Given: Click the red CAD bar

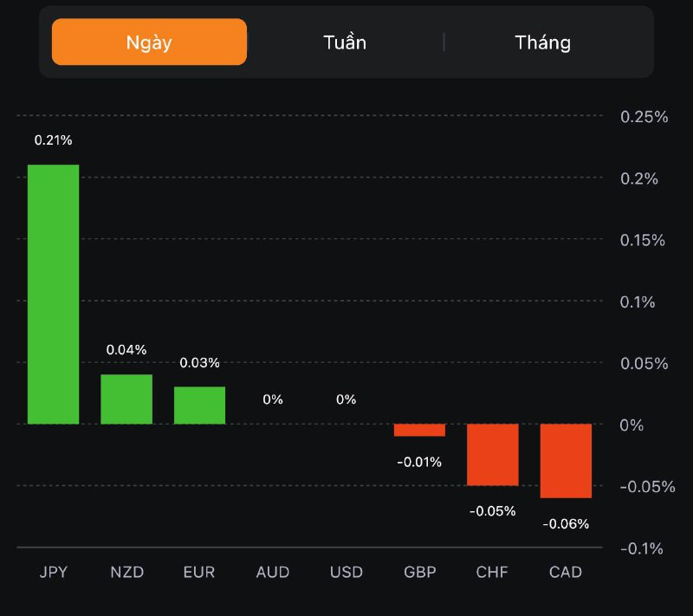Looking at the screenshot, I should pyautogui.click(x=566, y=461).
